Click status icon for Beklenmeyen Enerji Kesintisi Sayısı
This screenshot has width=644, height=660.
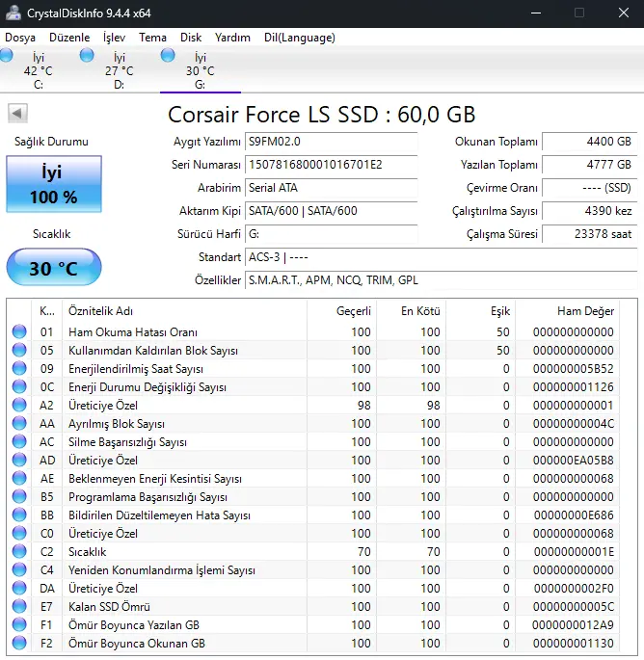[x=19, y=478]
